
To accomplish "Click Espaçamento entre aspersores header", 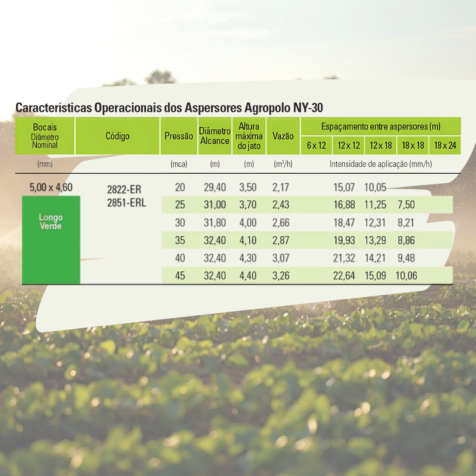I will click(x=380, y=127).
